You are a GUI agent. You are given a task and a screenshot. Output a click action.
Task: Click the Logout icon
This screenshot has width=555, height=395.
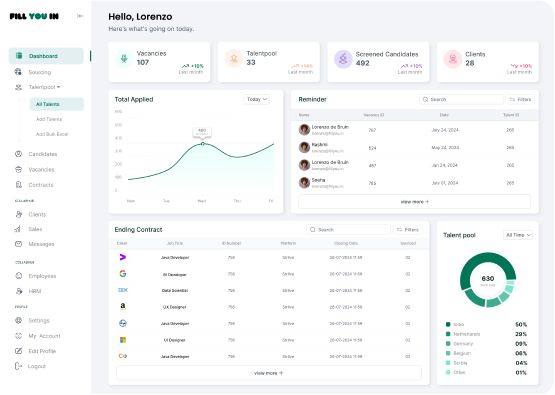coord(18,366)
